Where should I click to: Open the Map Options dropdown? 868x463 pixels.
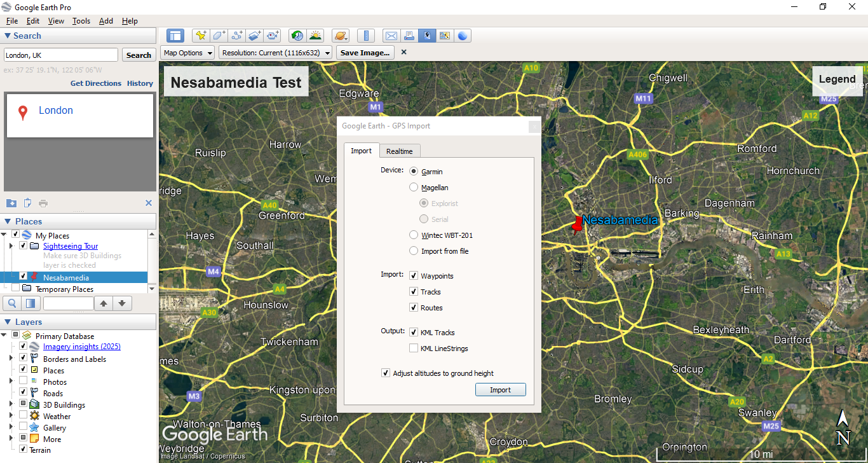pyautogui.click(x=187, y=53)
